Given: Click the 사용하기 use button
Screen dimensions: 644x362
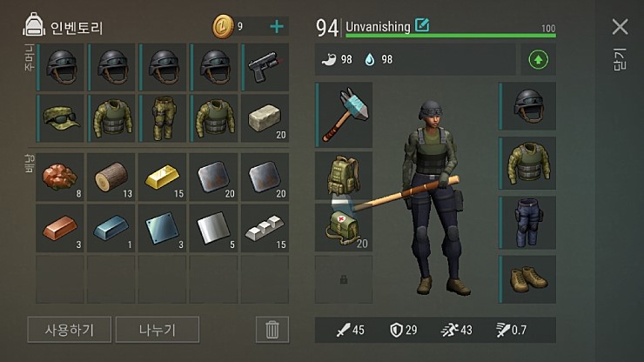Looking at the screenshot, I should pyautogui.click(x=69, y=330).
